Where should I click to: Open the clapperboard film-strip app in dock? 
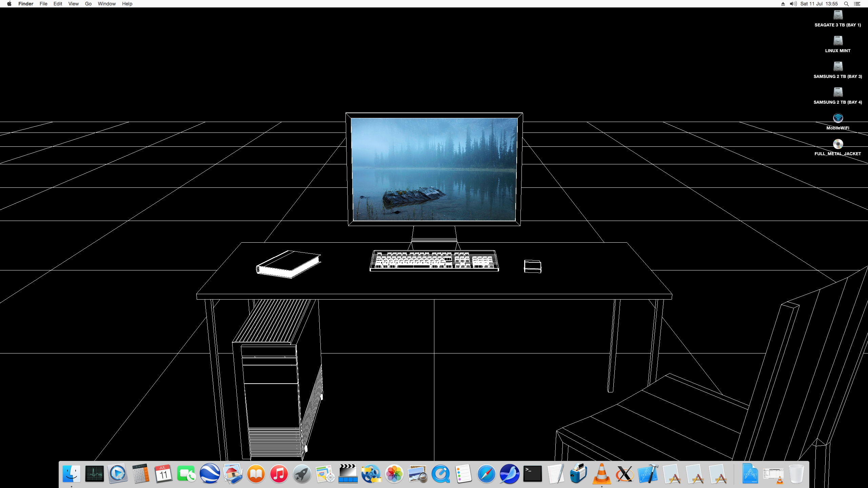point(348,473)
